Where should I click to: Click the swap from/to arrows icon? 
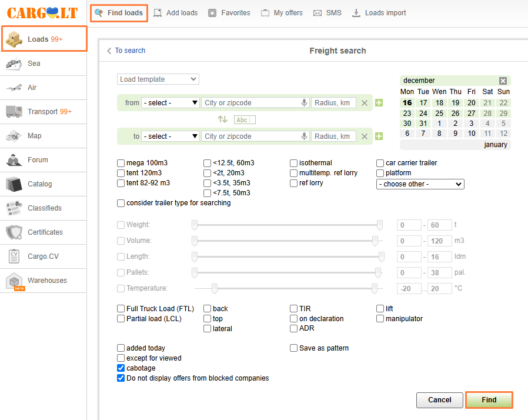coord(222,119)
